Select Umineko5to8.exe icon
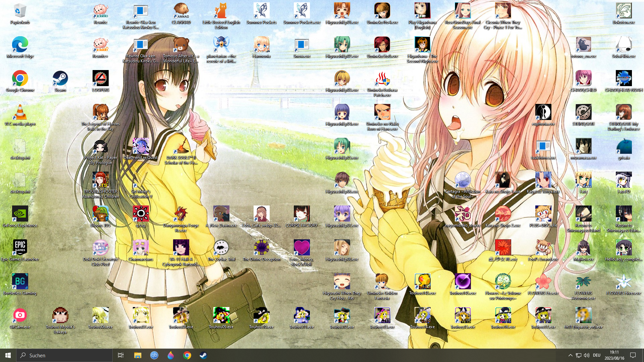 [x=382, y=47]
